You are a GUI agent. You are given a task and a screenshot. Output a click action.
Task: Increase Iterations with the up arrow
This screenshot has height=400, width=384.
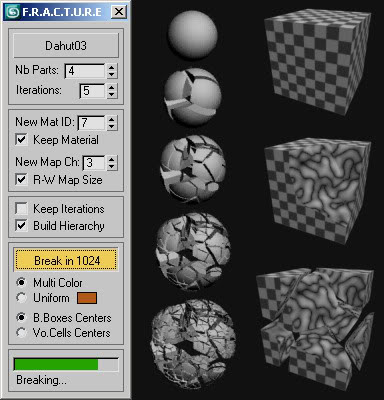click(112, 87)
